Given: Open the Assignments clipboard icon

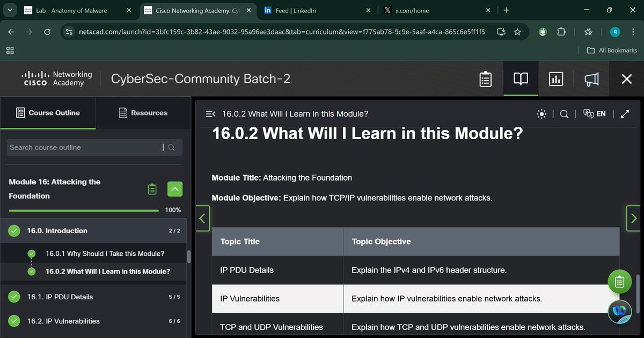Looking at the screenshot, I should (x=485, y=79).
